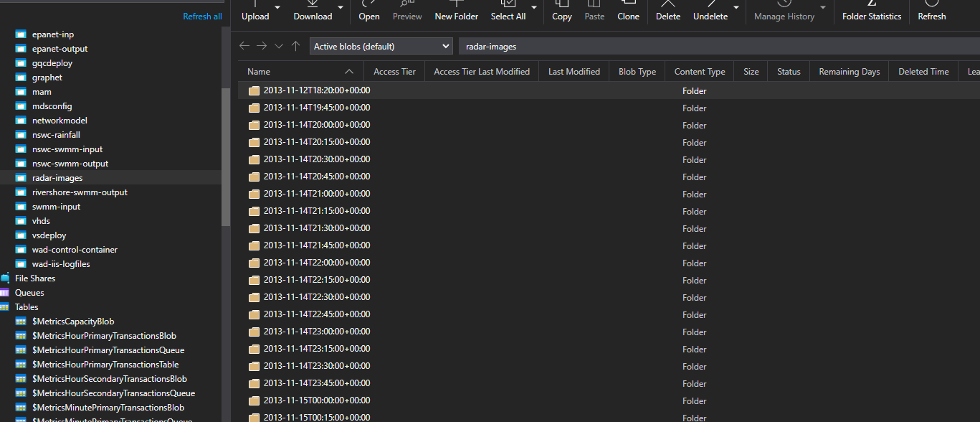Navigate back with the left arrow
The width and height of the screenshot is (980, 422).
pyautogui.click(x=244, y=46)
